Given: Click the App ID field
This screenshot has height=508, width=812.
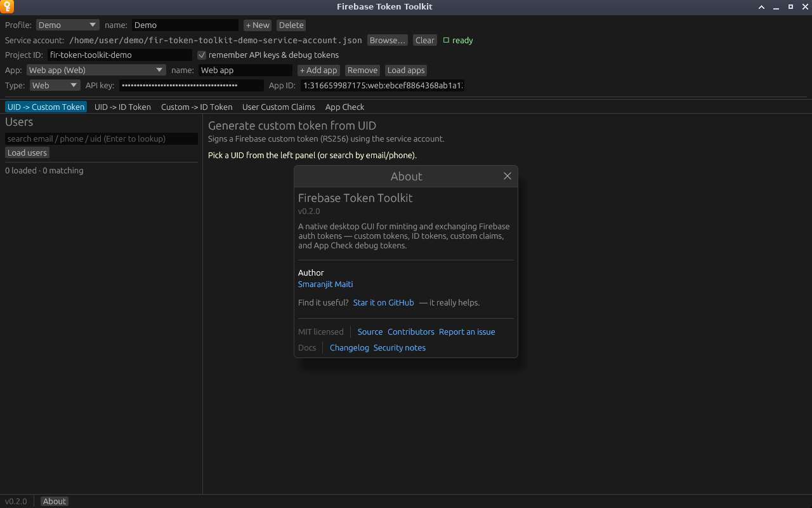Looking at the screenshot, I should (x=383, y=85).
